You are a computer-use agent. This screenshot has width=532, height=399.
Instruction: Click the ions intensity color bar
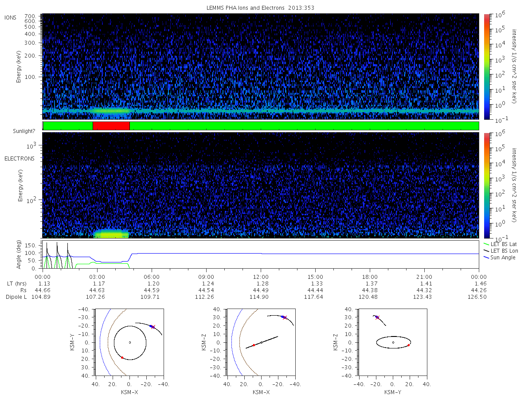pos(486,66)
